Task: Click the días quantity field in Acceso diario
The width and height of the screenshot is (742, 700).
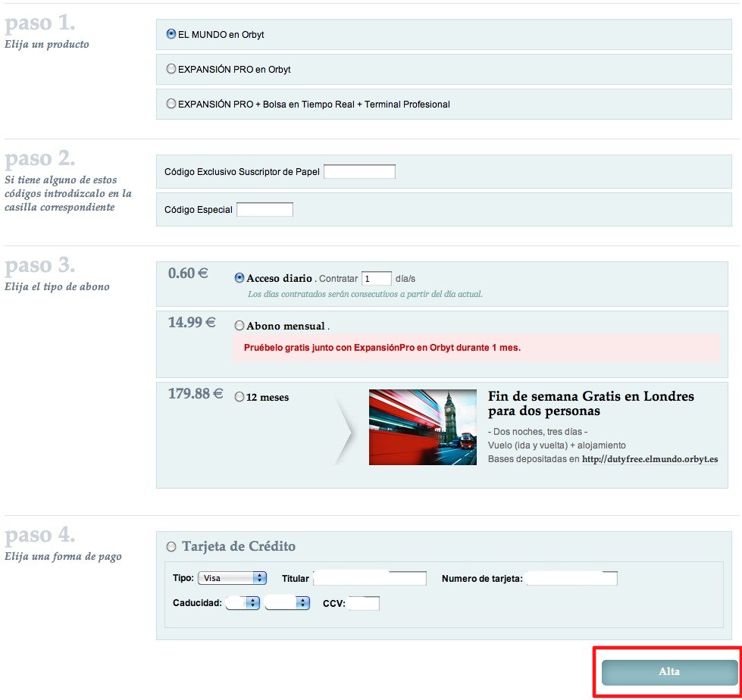Action: [x=377, y=279]
